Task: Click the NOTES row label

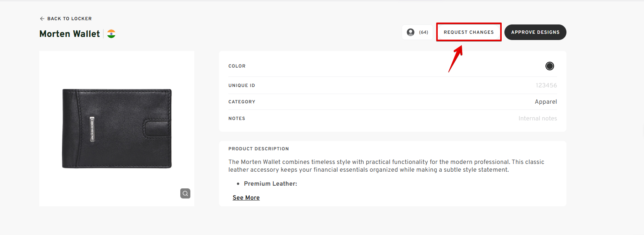Action: 237,118
